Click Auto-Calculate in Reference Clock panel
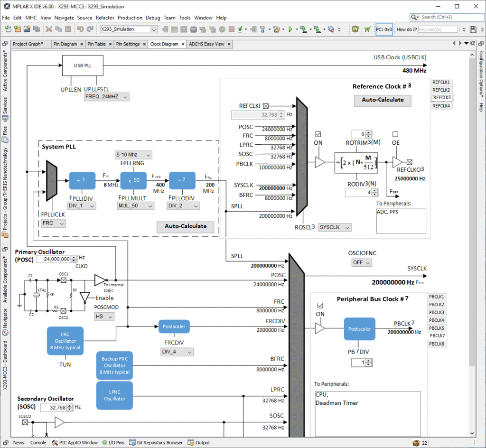This screenshot has height=448, width=486. tap(383, 100)
